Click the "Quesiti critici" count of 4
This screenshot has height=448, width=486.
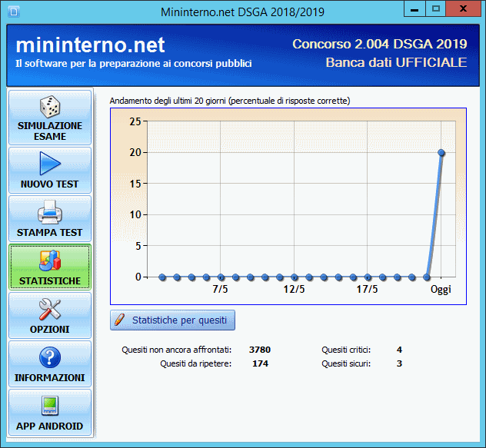pyautogui.click(x=399, y=350)
